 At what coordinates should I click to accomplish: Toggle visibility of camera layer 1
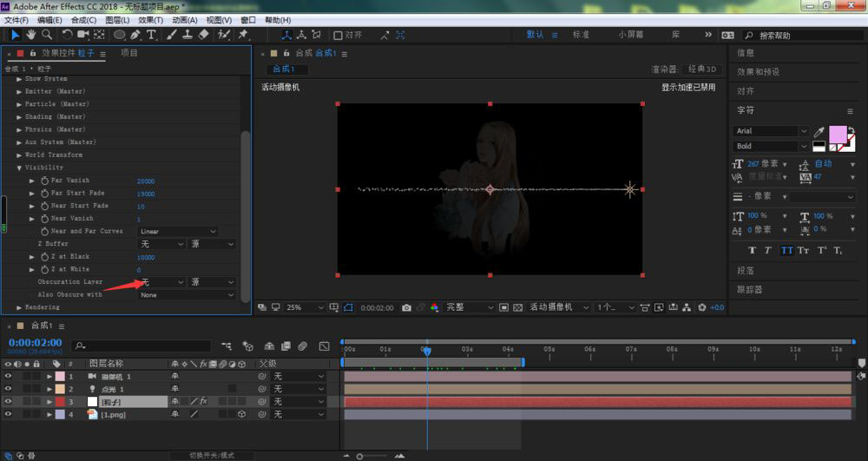point(8,376)
